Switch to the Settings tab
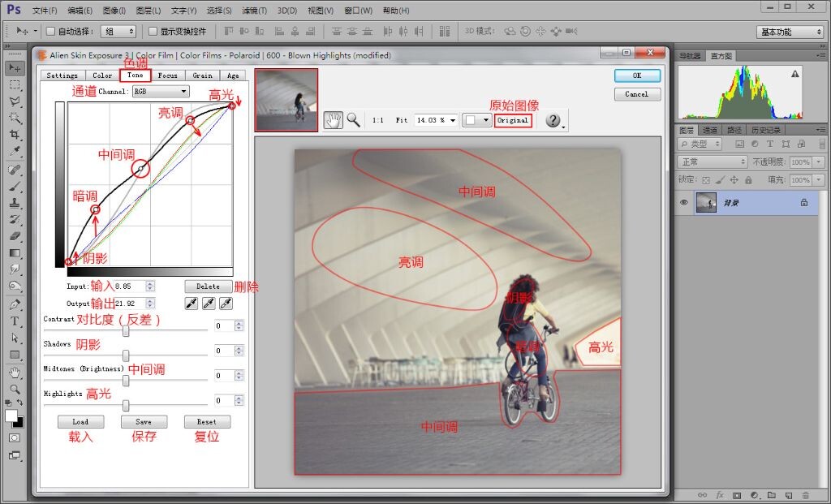The height and width of the screenshot is (504, 831). click(62, 75)
